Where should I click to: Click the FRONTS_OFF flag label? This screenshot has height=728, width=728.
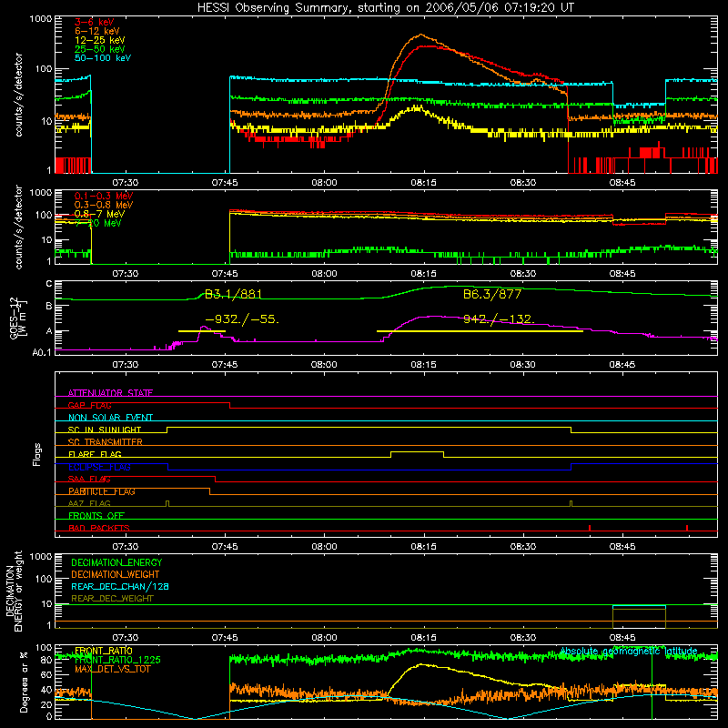click(x=96, y=516)
